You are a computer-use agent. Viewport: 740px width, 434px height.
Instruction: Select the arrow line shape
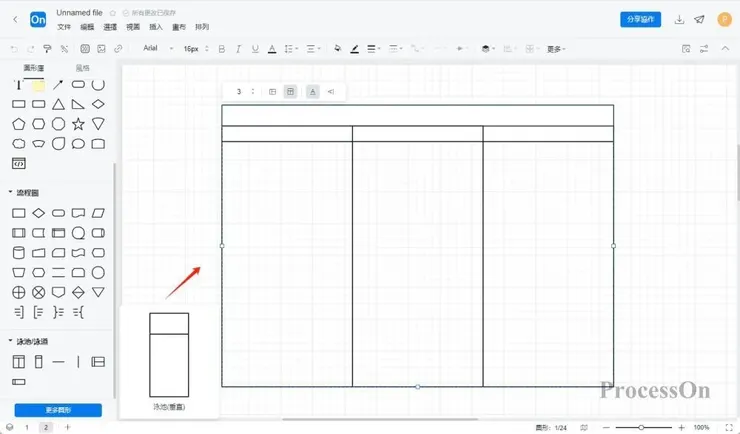58,85
